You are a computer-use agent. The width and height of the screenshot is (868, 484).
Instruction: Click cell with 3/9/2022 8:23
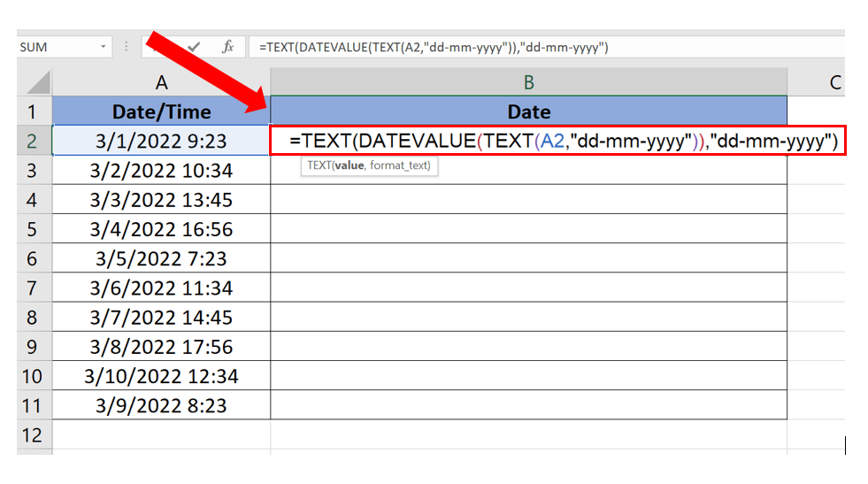[161, 406]
